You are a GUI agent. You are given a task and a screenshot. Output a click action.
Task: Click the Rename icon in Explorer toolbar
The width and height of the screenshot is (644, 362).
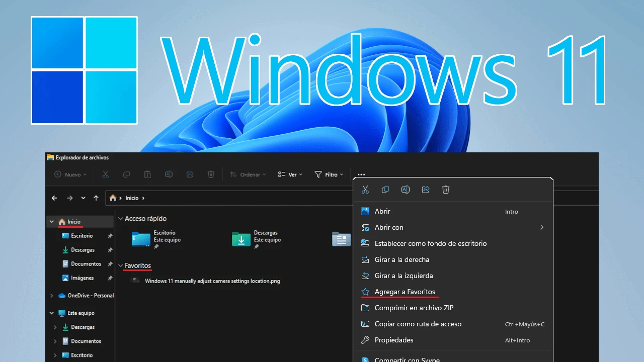pyautogui.click(x=169, y=174)
